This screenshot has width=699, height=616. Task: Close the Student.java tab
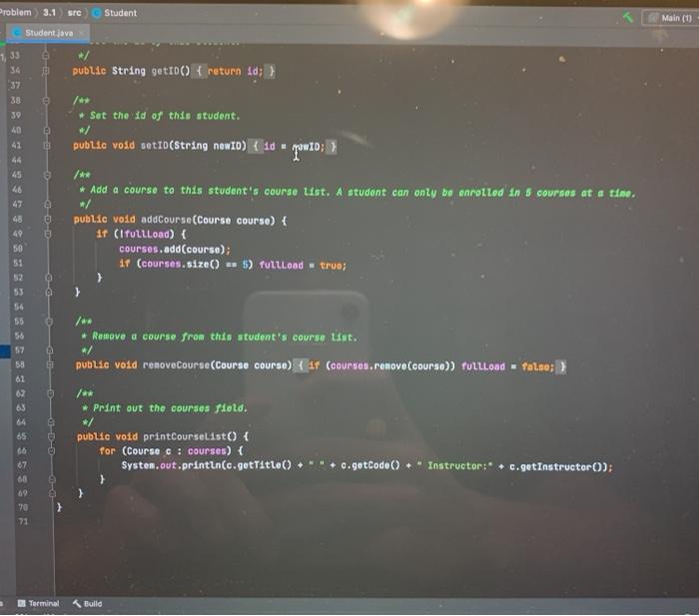[82, 33]
